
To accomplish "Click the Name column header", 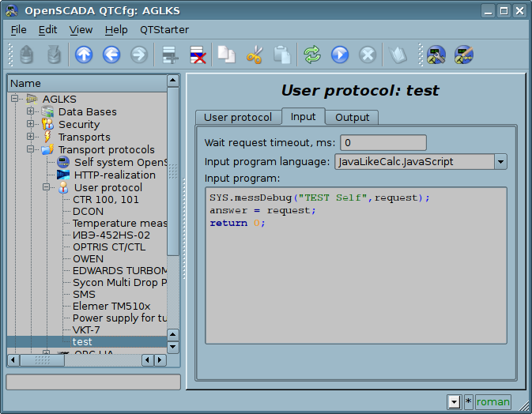I will 87,84.
